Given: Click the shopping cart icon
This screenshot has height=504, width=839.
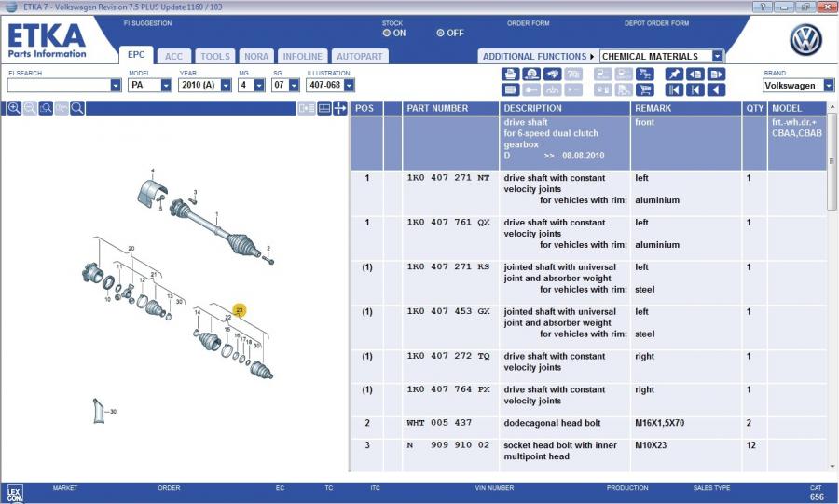Looking at the screenshot, I should pos(644,90).
